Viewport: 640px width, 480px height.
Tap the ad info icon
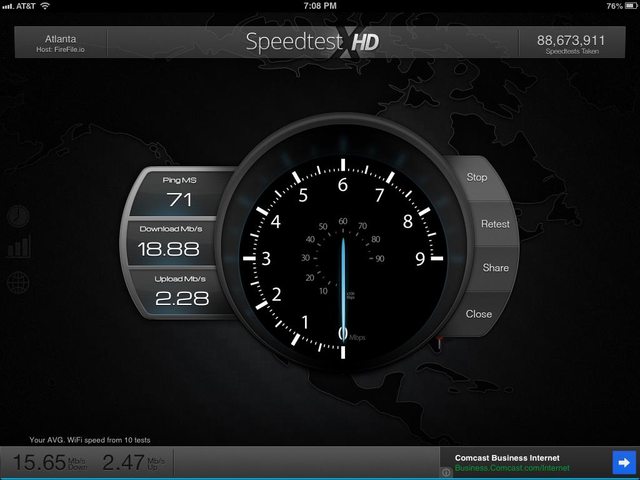(446, 472)
